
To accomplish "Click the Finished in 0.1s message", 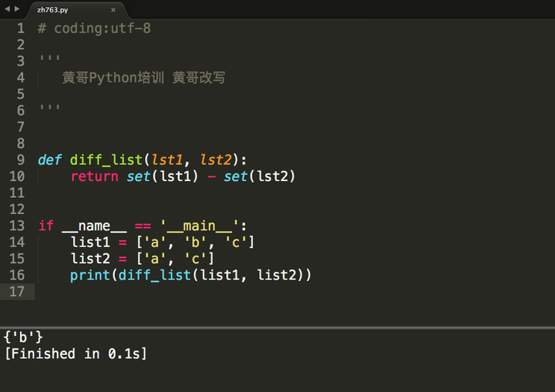I will click(x=75, y=354).
